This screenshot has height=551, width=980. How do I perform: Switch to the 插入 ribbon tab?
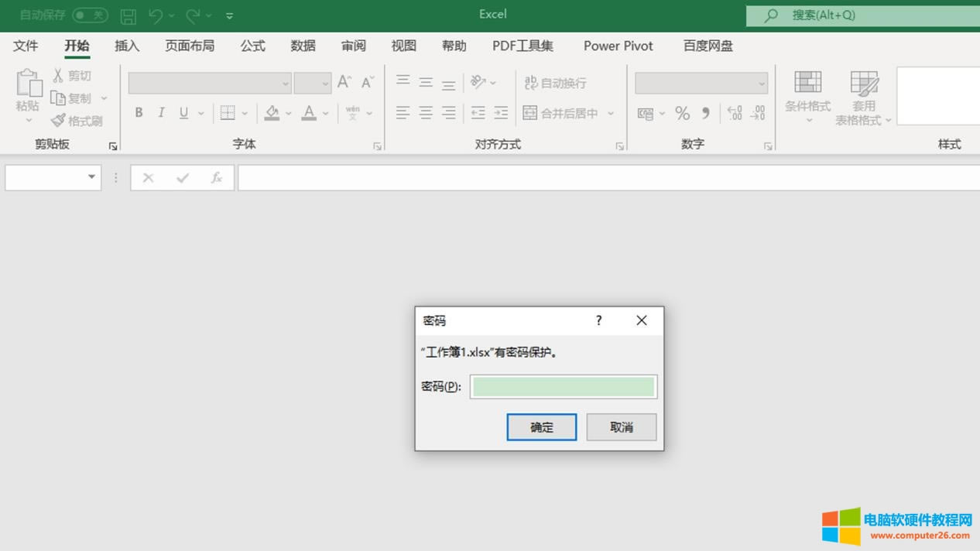coord(126,46)
